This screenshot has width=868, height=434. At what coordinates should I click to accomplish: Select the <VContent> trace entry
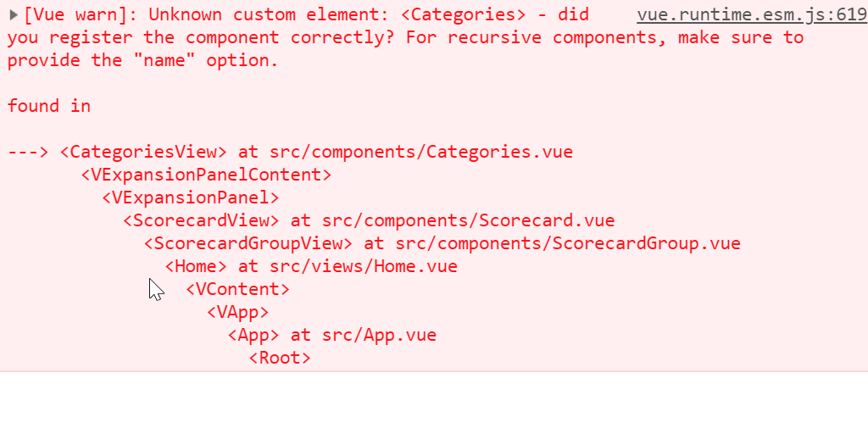237,290
